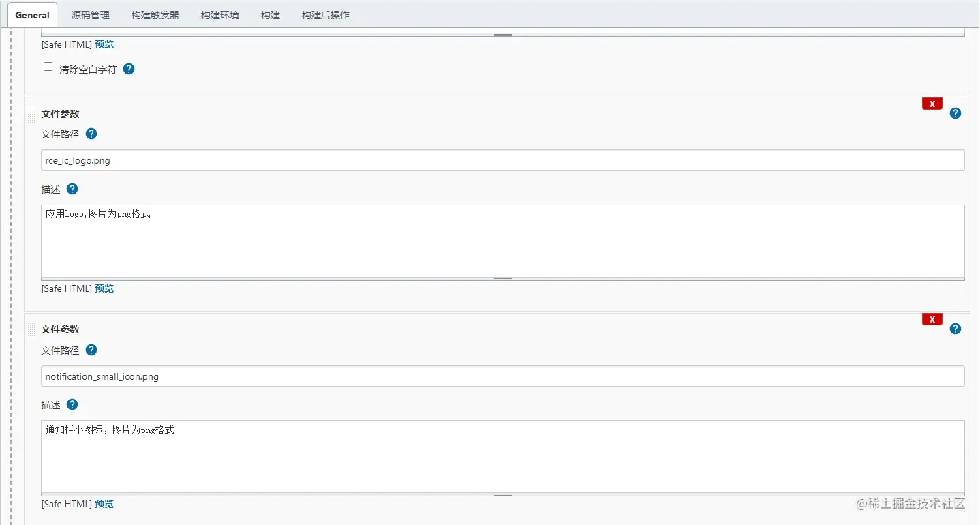Click the description textarea with 通知栏小图标
The width and height of the screenshot is (980, 525).
pos(503,456)
